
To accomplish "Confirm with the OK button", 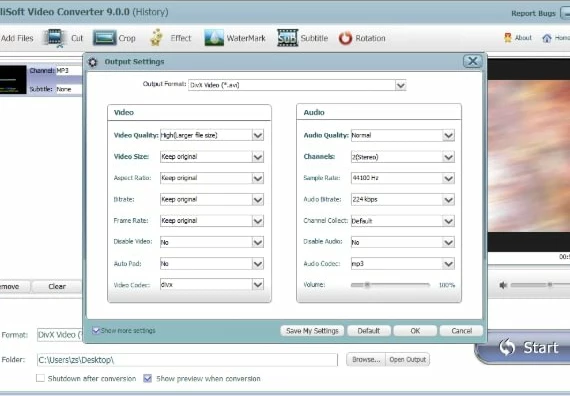I will tap(415, 331).
